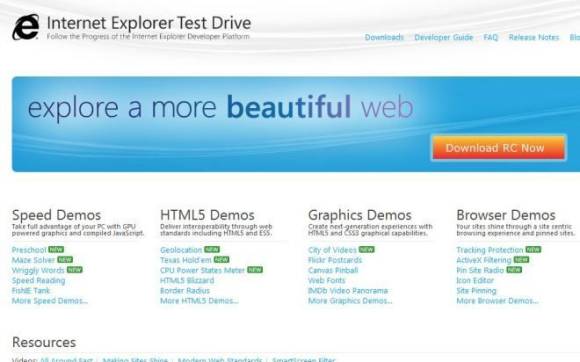Click the Download RC Now button

click(499, 148)
